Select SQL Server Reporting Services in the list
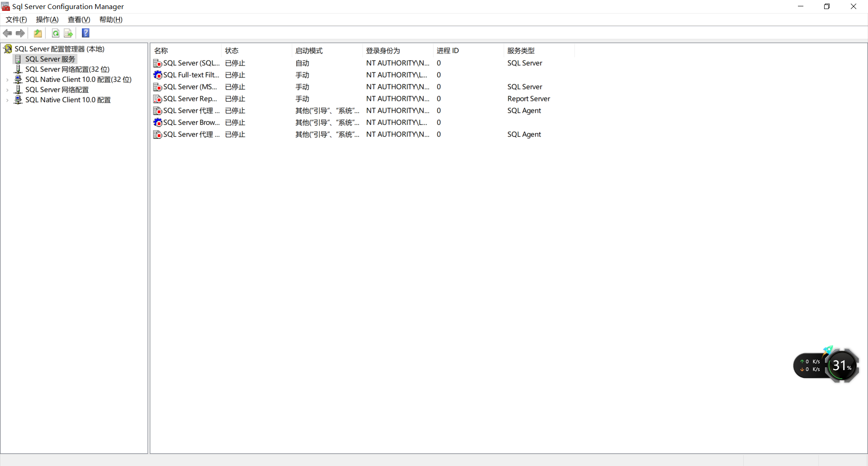Viewport: 868px width, 466px height. coord(189,99)
